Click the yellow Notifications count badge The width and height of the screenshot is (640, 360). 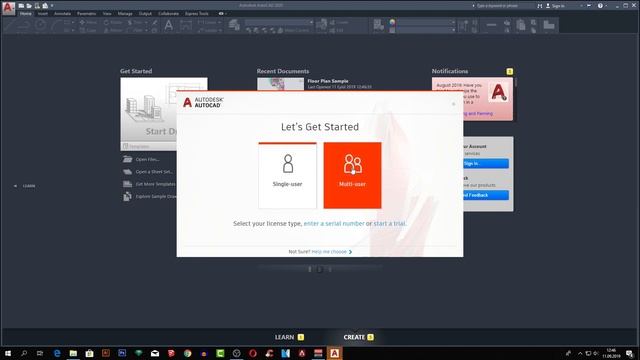(509, 71)
